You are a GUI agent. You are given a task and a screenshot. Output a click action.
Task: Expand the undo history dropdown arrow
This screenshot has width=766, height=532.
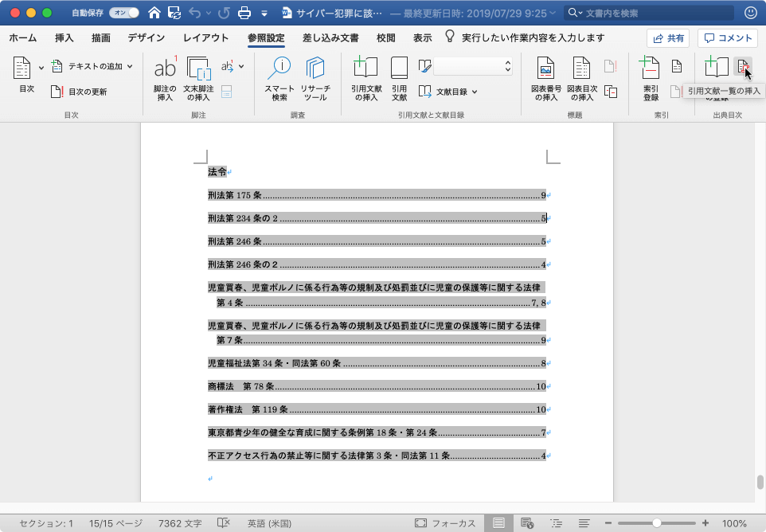(209, 14)
